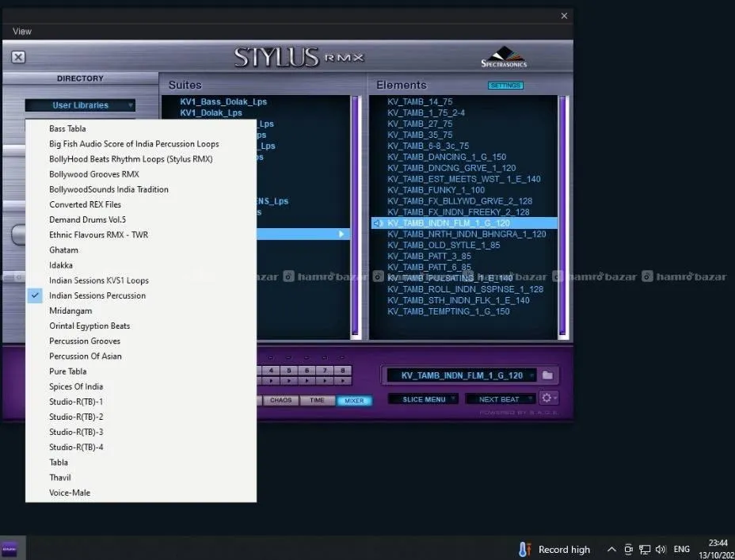735x560 pixels.
Task: Click the Elements list purple scrollbar
Action: click(x=562, y=216)
